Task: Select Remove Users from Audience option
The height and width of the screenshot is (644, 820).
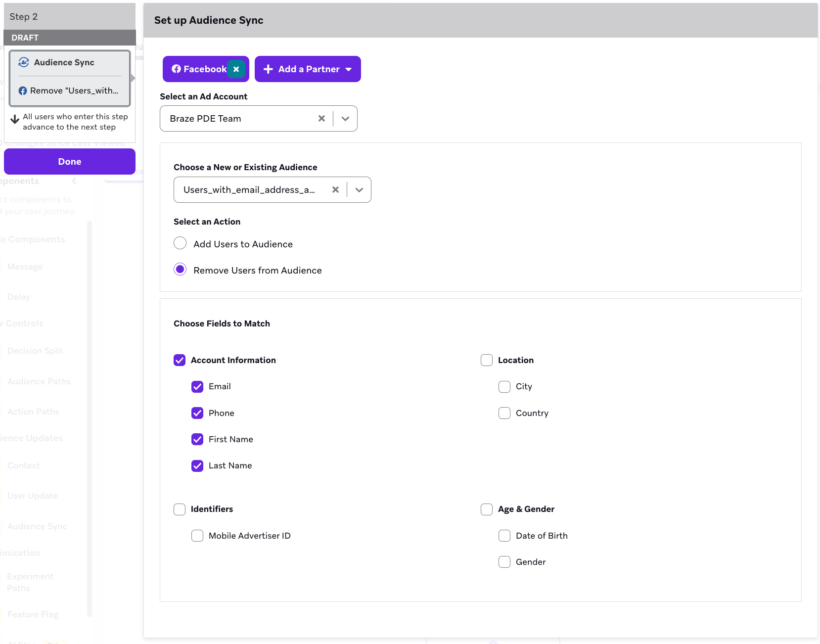Action: point(180,270)
